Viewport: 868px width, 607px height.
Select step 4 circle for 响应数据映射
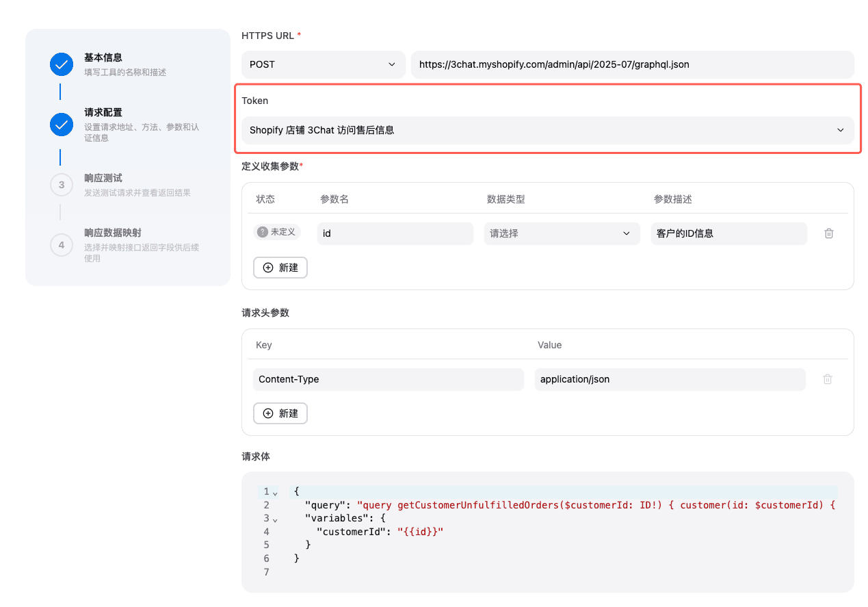62,244
